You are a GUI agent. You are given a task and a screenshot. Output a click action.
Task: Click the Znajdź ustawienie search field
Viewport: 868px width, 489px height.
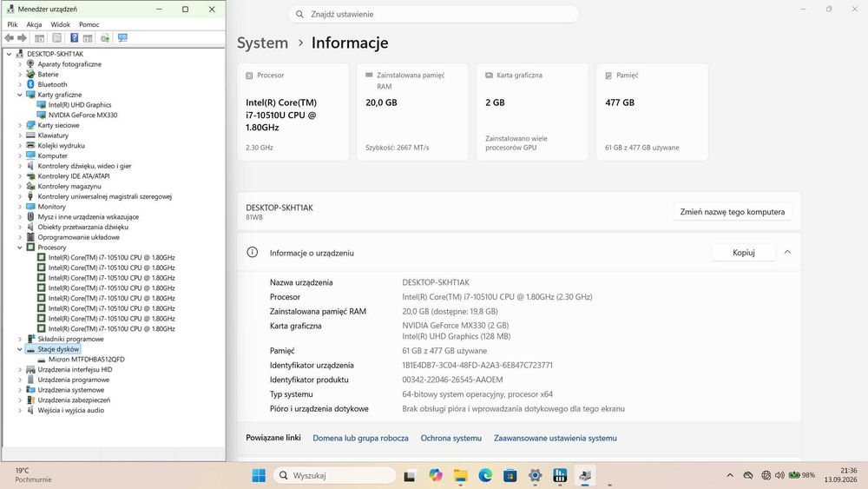pyautogui.click(x=433, y=15)
